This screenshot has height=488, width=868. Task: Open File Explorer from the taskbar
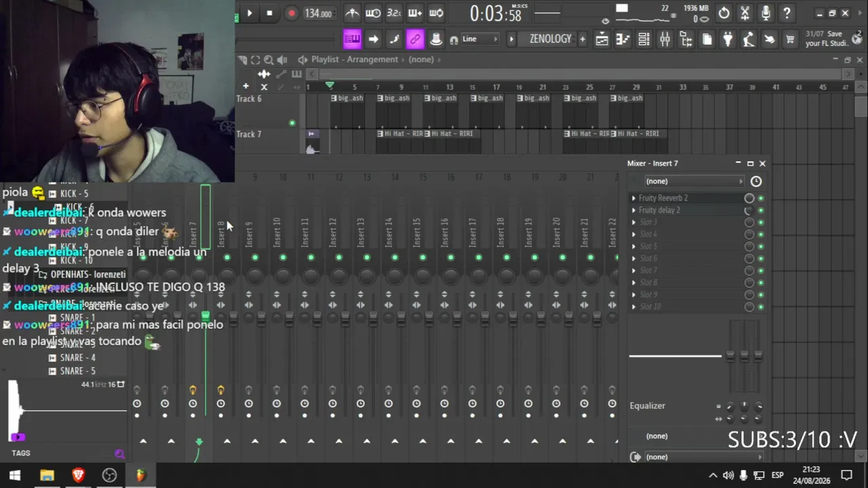pyautogui.click(x=47, y=475)
